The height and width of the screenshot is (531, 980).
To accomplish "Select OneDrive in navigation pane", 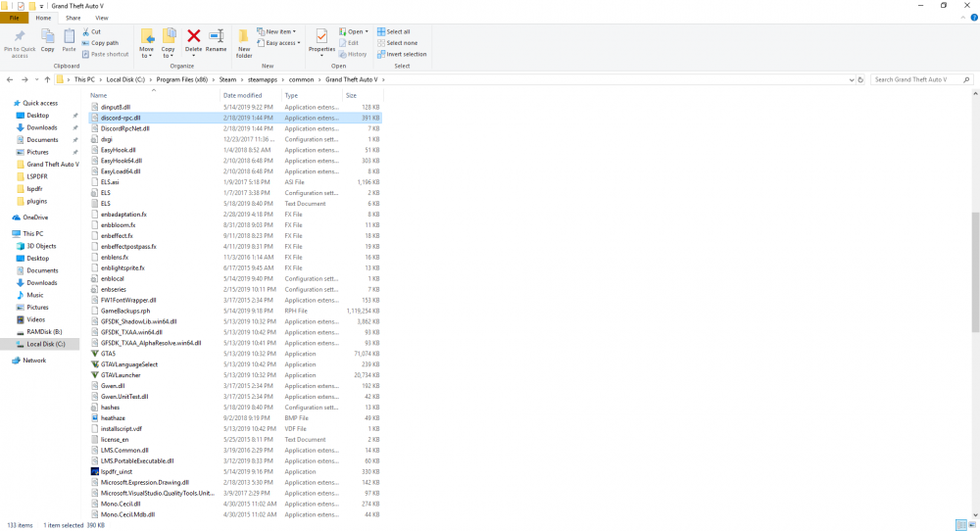I will 35,217.
